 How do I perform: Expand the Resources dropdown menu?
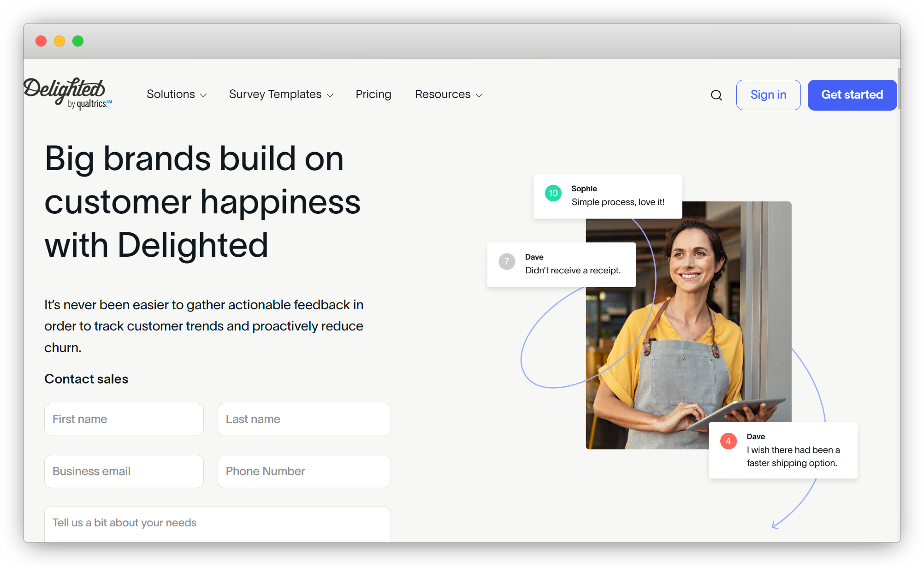448,94
